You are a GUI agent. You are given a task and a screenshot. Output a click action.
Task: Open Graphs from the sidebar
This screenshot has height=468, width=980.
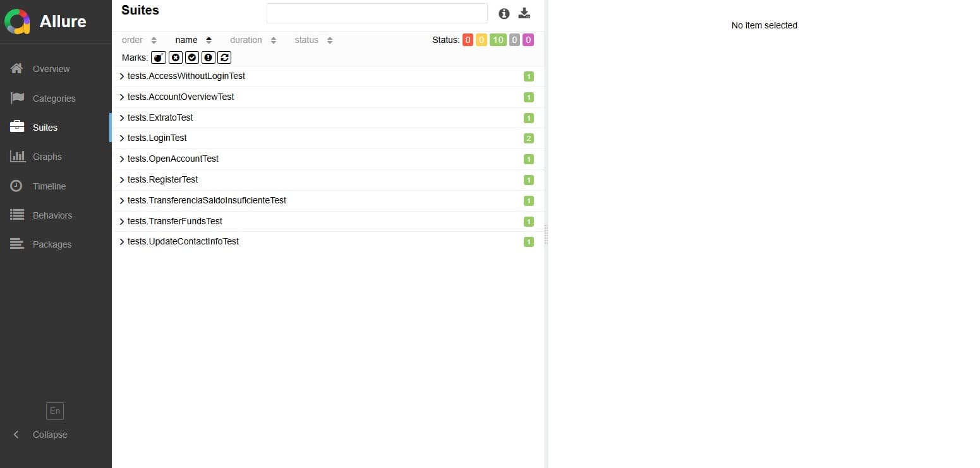[x=47, y=157]
